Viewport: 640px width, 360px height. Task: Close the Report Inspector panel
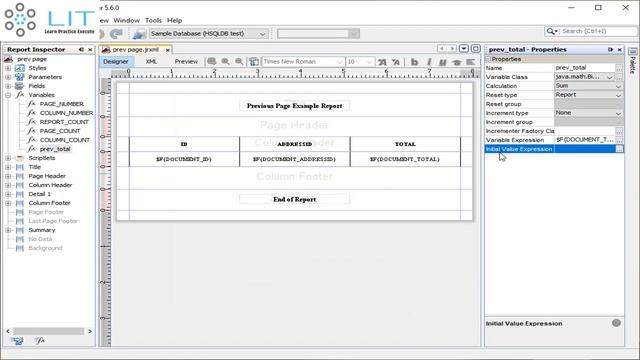click(90, 49)
